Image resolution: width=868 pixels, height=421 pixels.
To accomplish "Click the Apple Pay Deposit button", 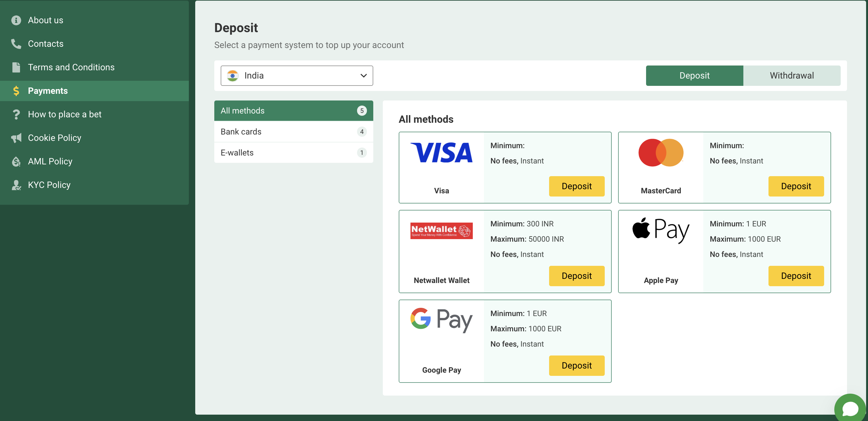I will pos(796,276).
